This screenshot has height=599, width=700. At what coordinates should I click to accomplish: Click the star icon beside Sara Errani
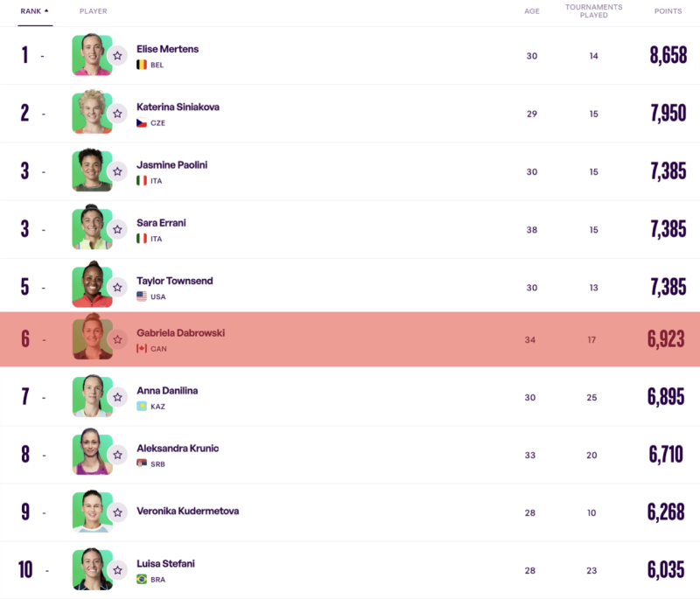pos(117,228)
